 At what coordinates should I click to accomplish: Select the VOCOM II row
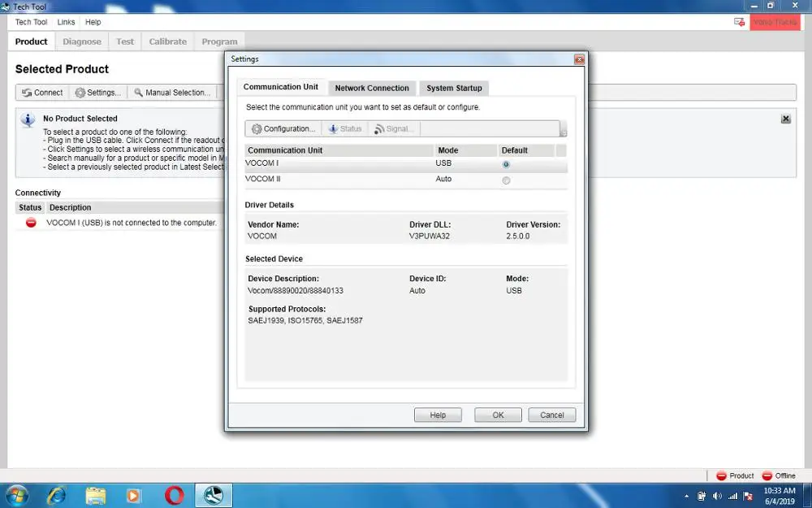406,180
